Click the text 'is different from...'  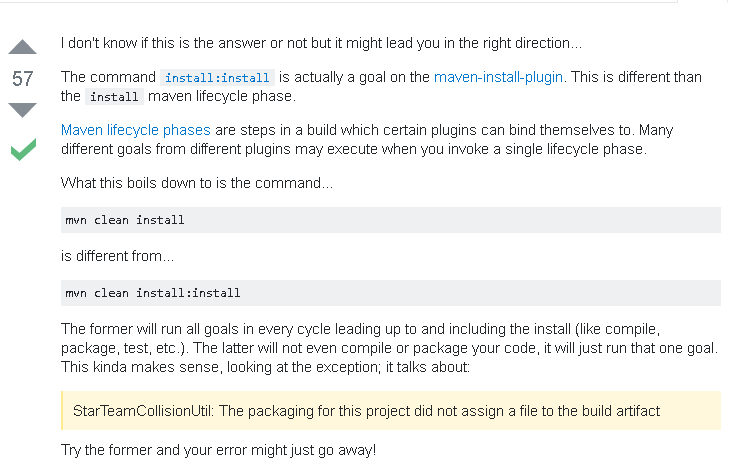[x=117, y=256]
